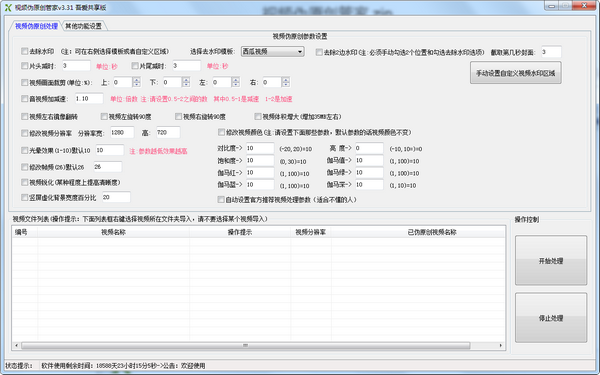This screenshot has width=600, height=375.
Task: Toggle the 视频画面裁剪 checkbox
Action: (x=25, y=82)
